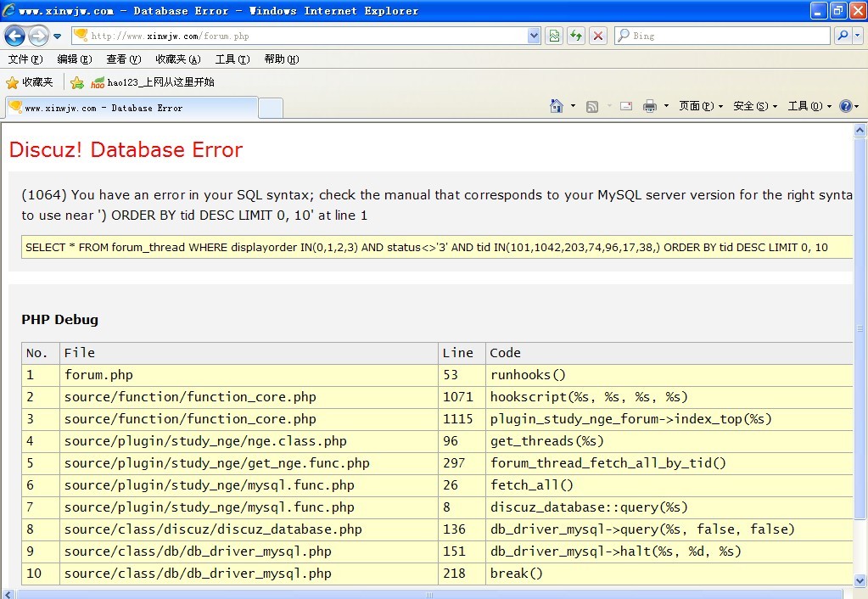Click the break() code cell

point(669,574)
